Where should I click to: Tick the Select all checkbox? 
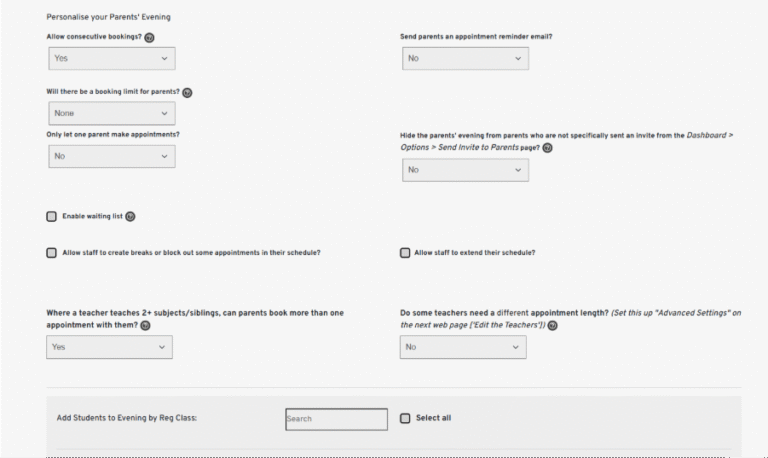pos(405,418)
